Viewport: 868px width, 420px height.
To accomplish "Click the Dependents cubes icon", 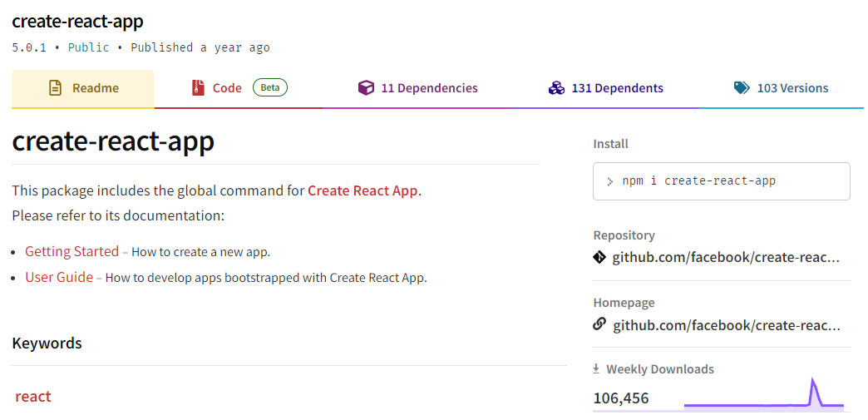I will pos(556,88).
